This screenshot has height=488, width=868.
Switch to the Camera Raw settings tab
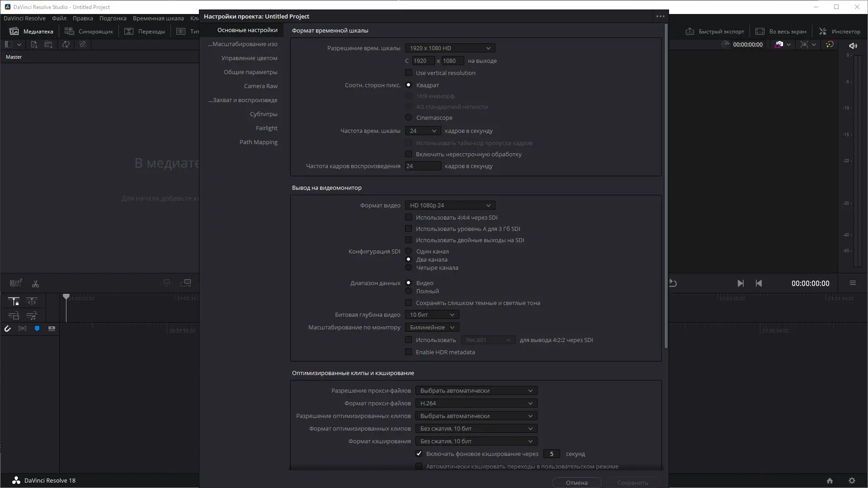click(260, 86)
